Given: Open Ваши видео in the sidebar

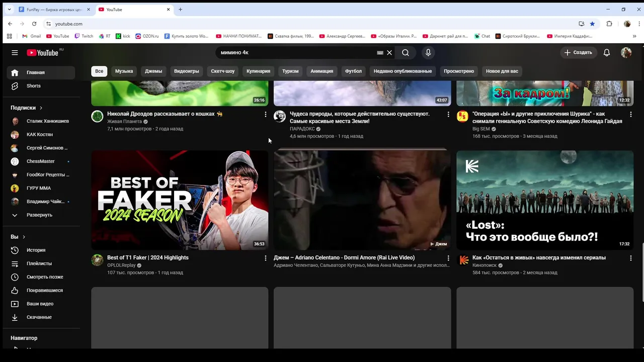Looking at the screenshot, I should [x=41, y=304].
